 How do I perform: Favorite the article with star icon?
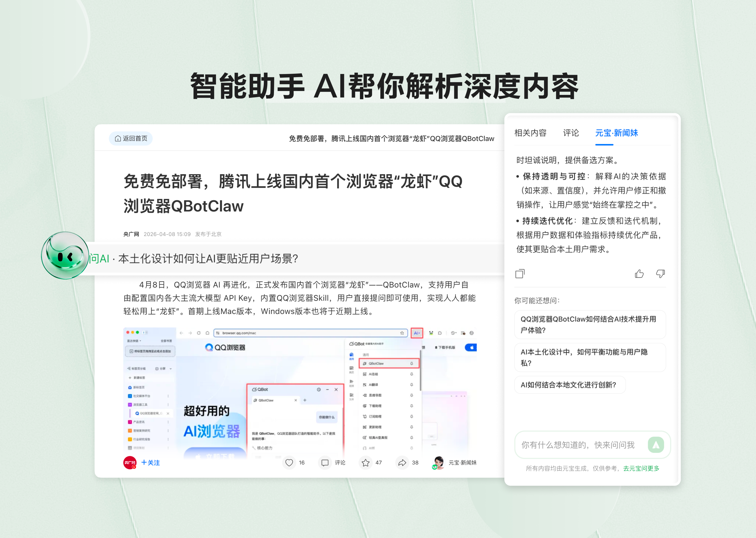click(365, 462)
